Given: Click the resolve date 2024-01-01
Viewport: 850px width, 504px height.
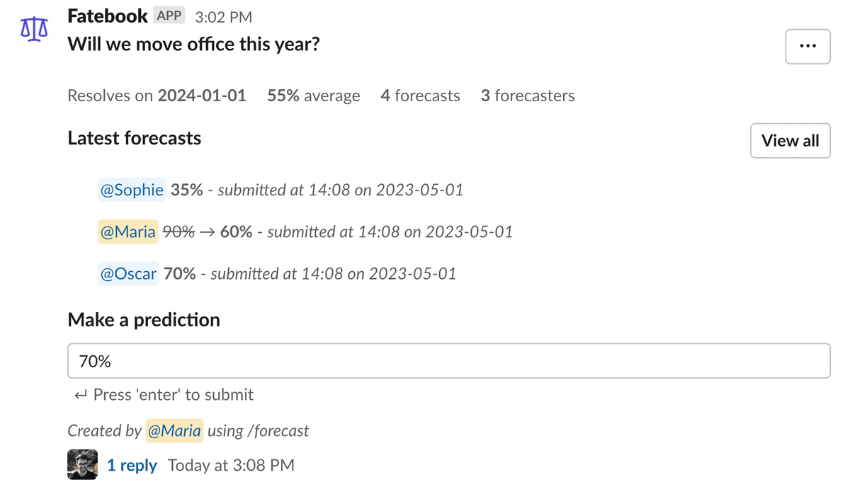Looking at the screenshot, I should (x=202, y=96).
